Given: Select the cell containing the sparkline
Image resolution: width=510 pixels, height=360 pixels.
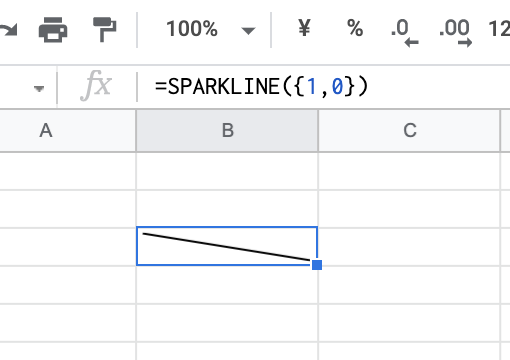Looking at the screenshot, I should [x=227, y=246].
